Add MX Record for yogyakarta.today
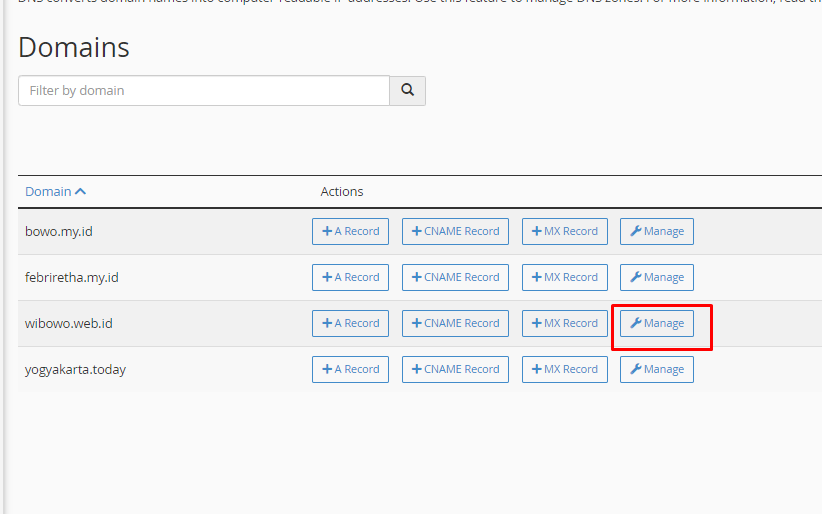This screenshot has width=822, height=514. (564, 369)
